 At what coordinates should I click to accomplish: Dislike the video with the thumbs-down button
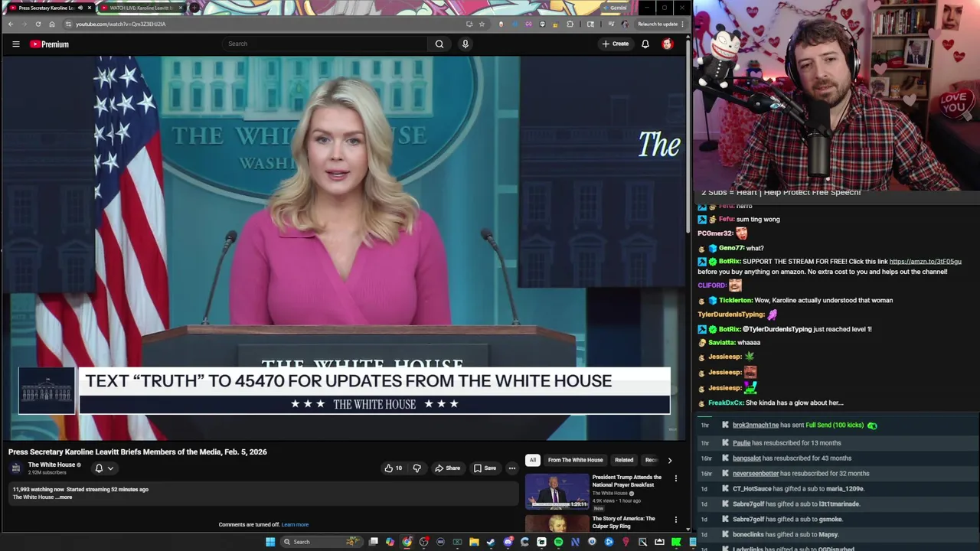click(417, 468)
